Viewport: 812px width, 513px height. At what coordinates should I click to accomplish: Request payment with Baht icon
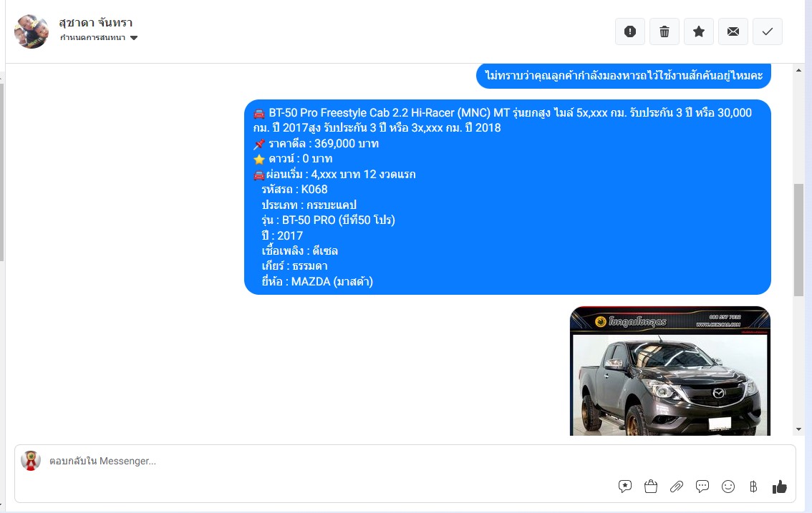pyautogui.click(x=753, y=486)
